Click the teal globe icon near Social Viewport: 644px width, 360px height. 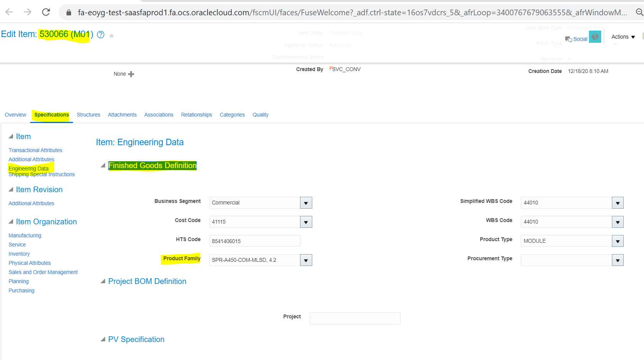pos(595,37)
